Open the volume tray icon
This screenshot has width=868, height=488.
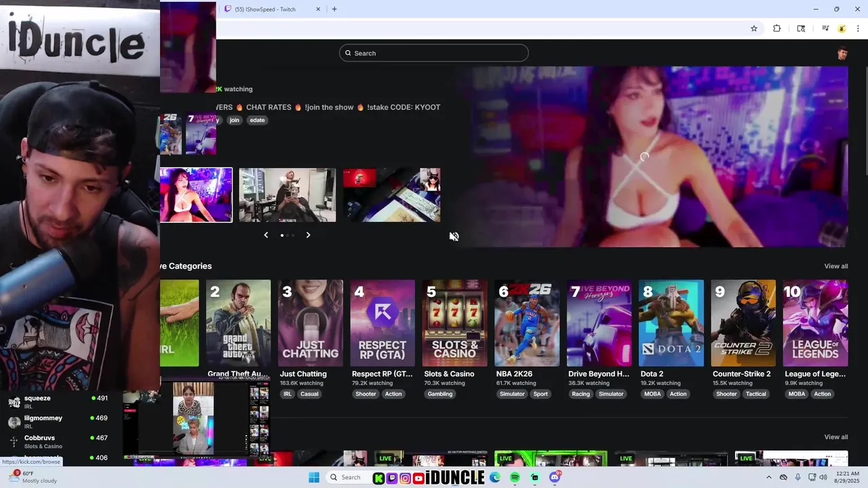(823, 477)
